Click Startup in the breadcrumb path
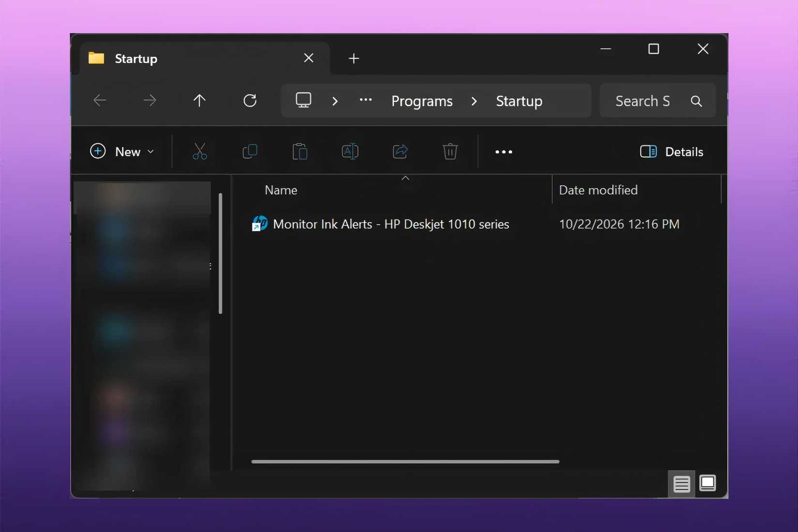This screenshot has height=532, width=798. (519, 101)
